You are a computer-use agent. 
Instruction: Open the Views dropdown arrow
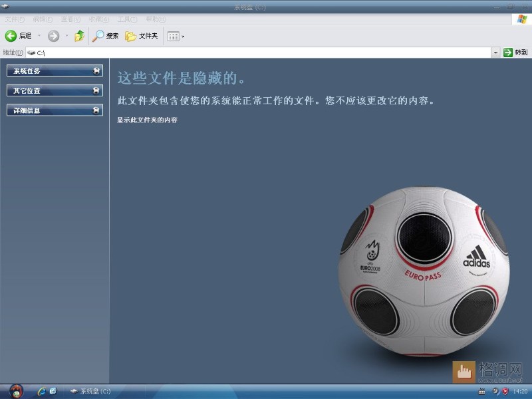click(x=183, y=37)
